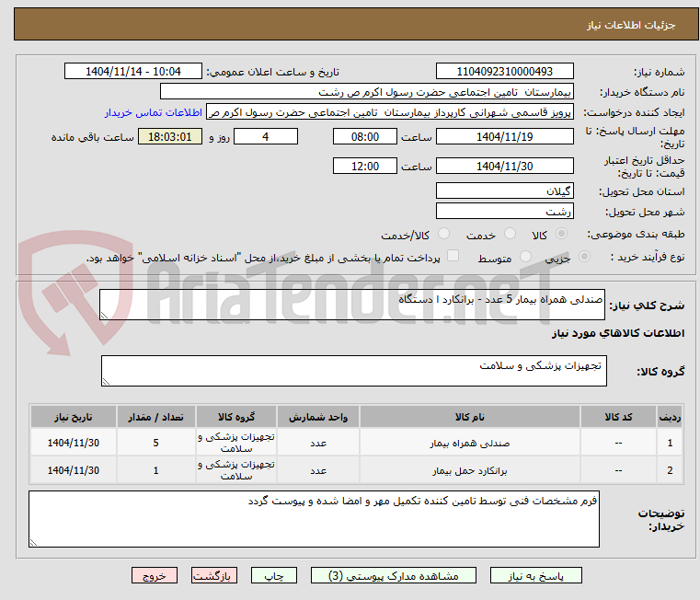The image size is (700, 600).
Task: Grab resize handle of شرح کلی نیاز textarea
Action: click(x=104, y=316)
